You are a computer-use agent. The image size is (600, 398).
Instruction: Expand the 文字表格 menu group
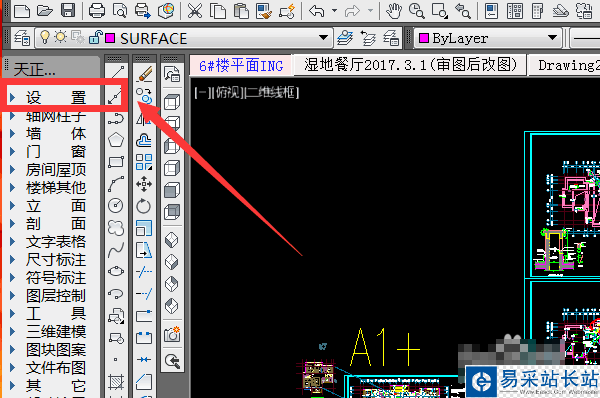tap(55, 241)
